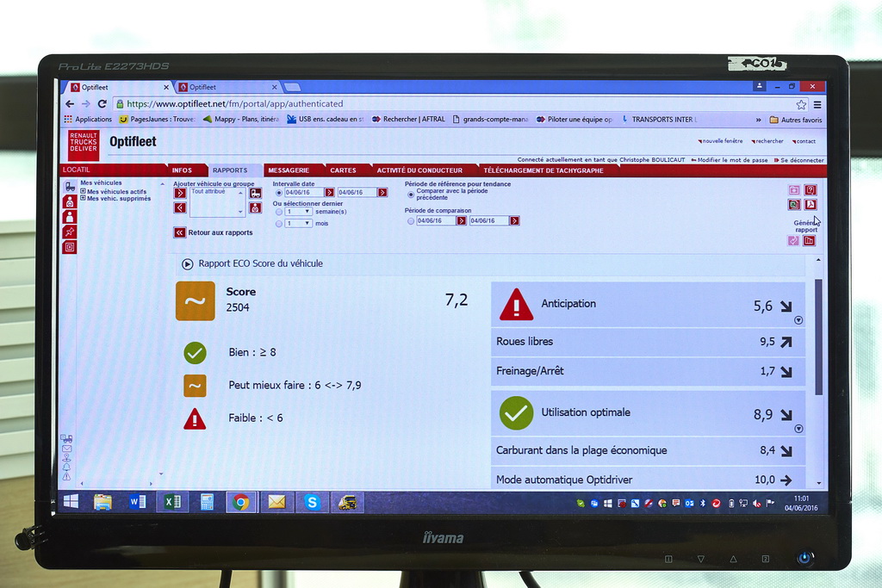The height and width of the screenshot is (588, 882).
Task: Select the Période de comparaison radio button
Action: tap(411, 221)
